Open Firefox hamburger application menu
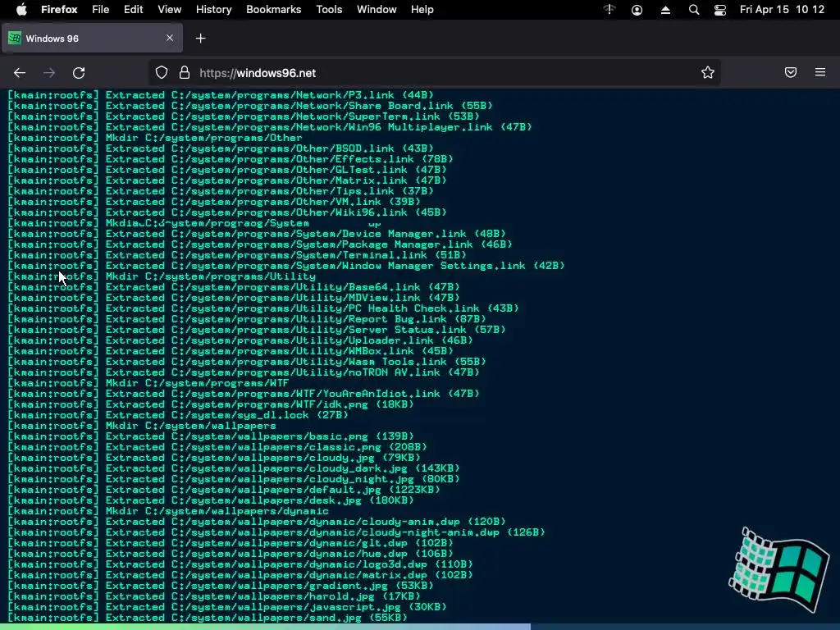 coord(820,72)
